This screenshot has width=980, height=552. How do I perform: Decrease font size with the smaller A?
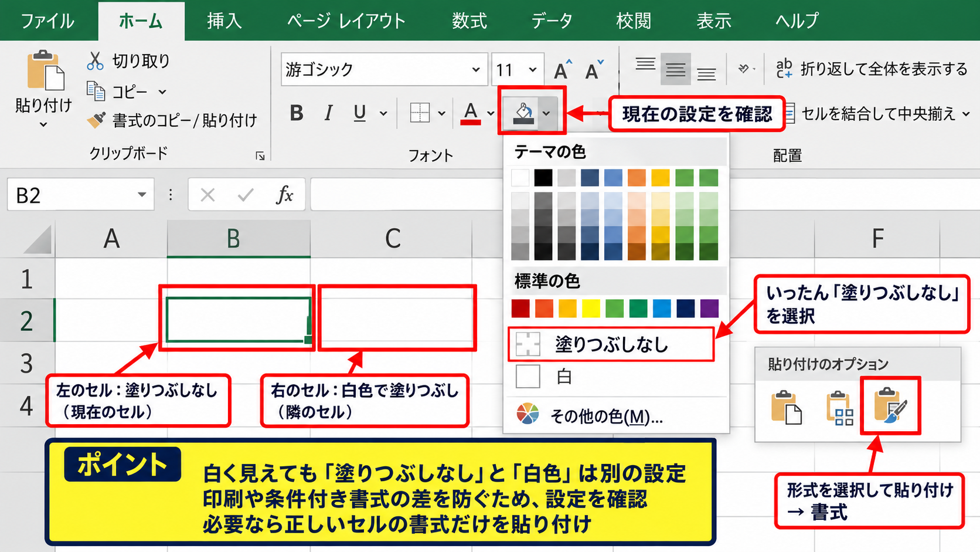594,70
